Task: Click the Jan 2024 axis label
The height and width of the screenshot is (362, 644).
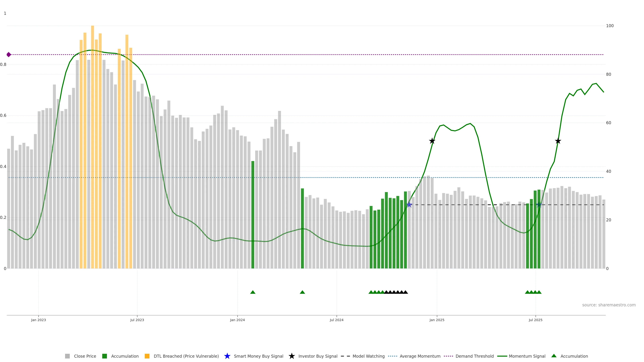Action: coord(237,320)
